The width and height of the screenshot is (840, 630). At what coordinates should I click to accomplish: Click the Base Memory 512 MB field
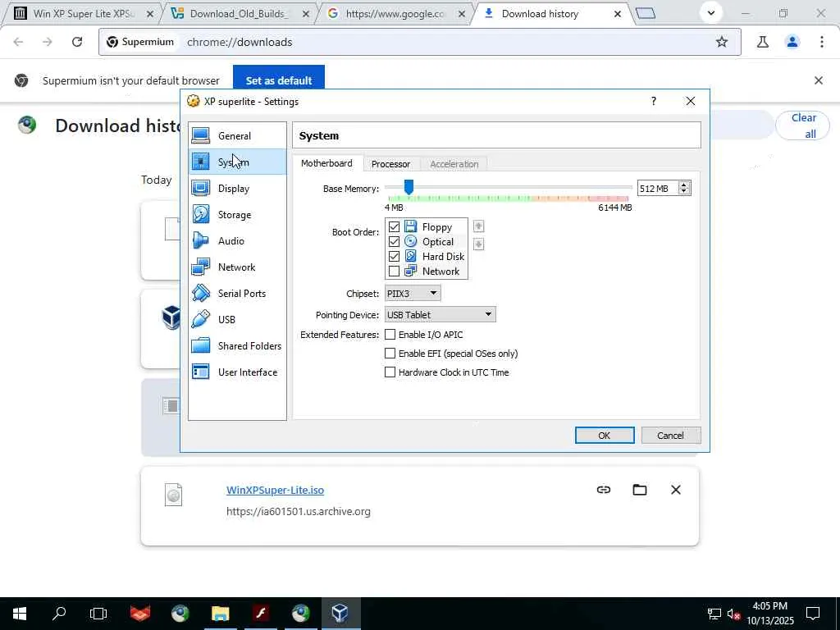657,188
